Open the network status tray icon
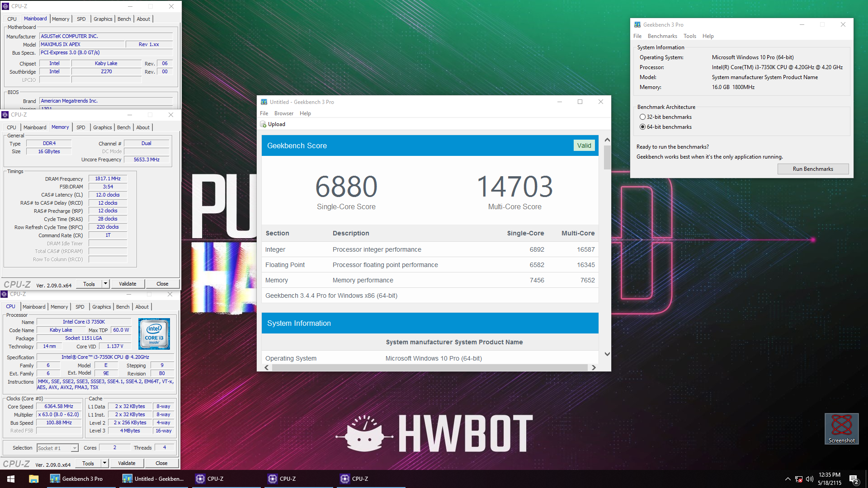Image resolution: width=868 pixels, height=488 pixels. [x=799, y=479]
